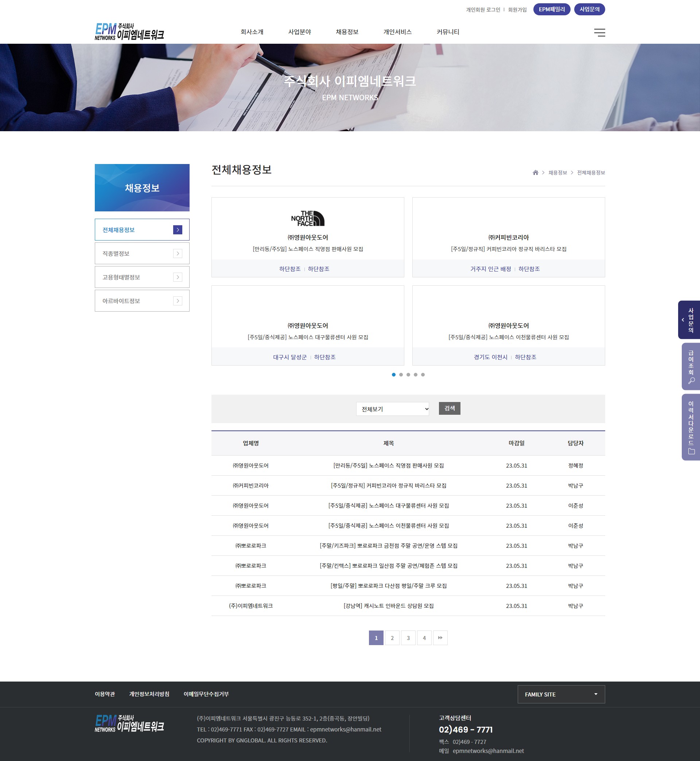Select the first carousel dot
Screen dimensions: 700x761
(393, 375)
